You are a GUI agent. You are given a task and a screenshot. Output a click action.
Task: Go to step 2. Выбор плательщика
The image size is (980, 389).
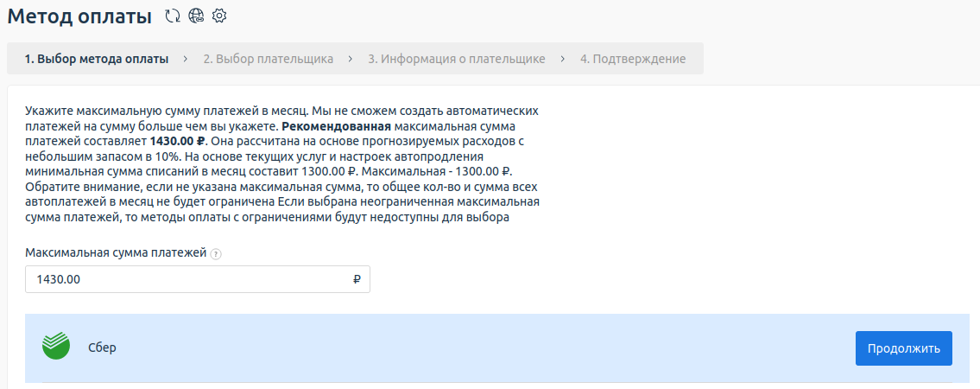[268, 59]
